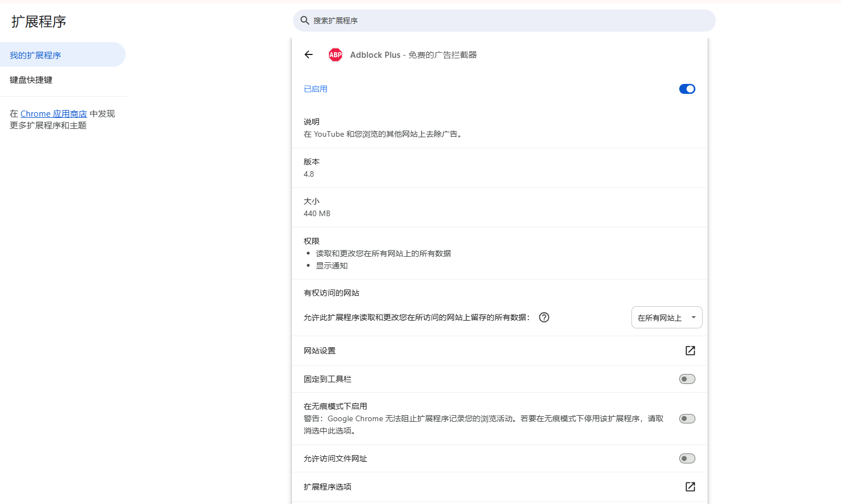The width and height of the screenshot is (841, 504).
Task: Click the 网站设置 row label
Action: click(x=320, y=351)
